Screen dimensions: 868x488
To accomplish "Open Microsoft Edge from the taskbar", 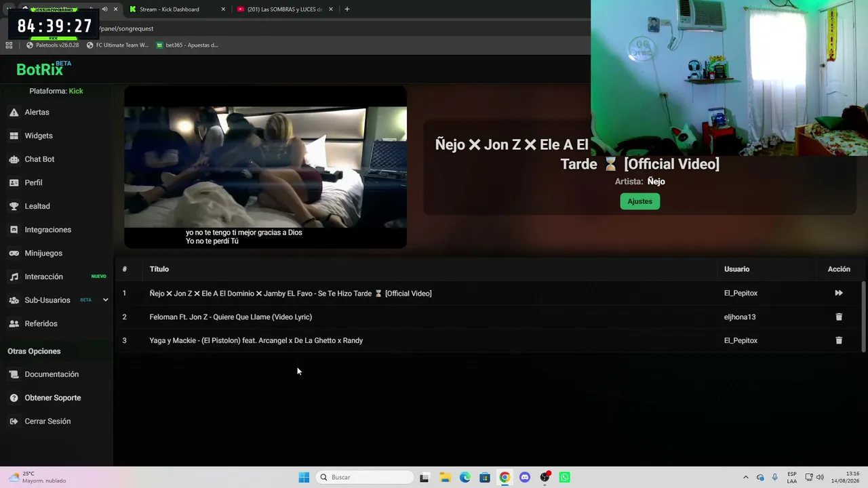I will point(465,477).
